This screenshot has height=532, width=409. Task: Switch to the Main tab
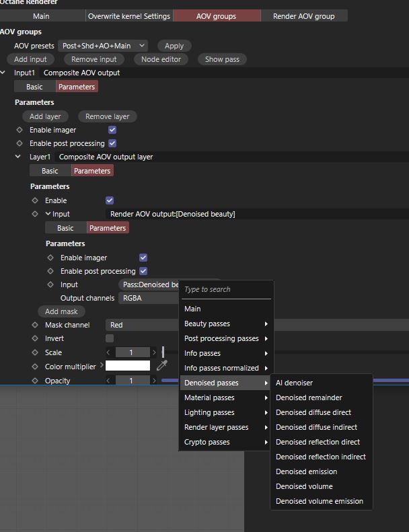[x=42, y=16]
